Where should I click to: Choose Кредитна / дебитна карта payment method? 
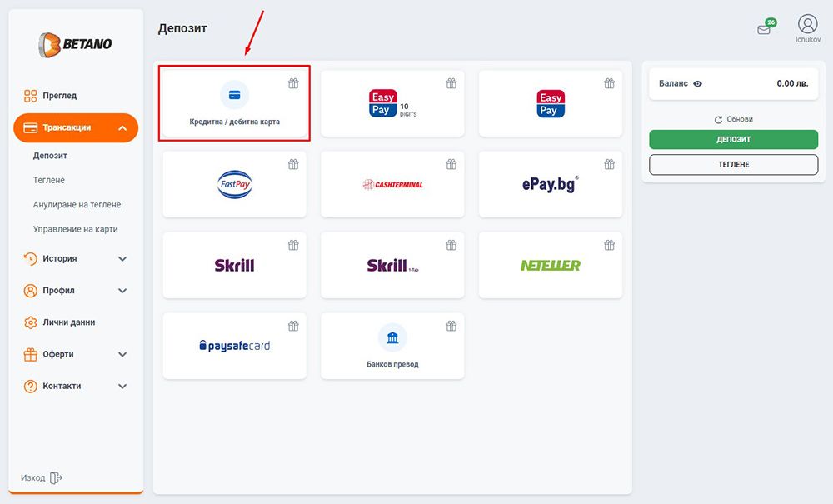coord(234,103)
